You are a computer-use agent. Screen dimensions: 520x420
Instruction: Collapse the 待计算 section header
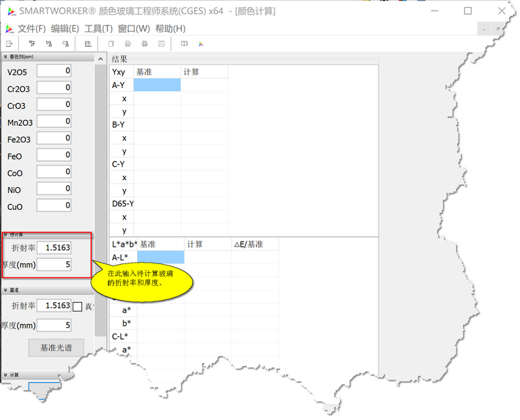6,234
